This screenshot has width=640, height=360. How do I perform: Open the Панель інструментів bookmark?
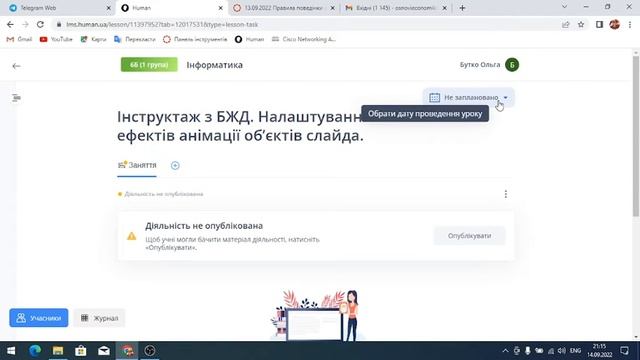(x=195, y=39)
